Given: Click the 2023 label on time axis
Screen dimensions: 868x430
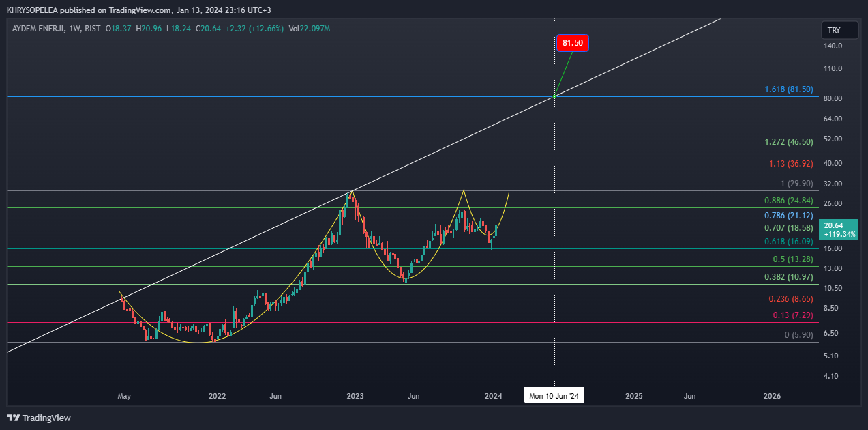Looking at the screenshot, I should click(355, 396).
